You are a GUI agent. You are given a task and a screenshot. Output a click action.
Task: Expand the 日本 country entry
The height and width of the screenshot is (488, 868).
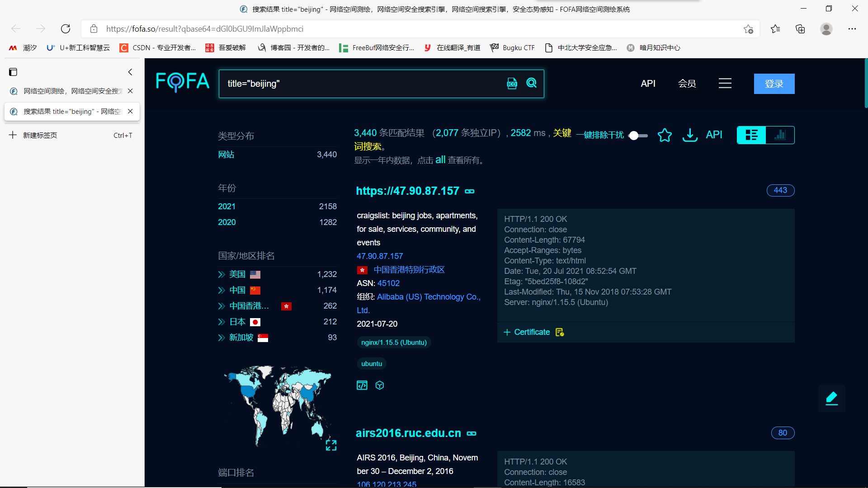(221, 322)
